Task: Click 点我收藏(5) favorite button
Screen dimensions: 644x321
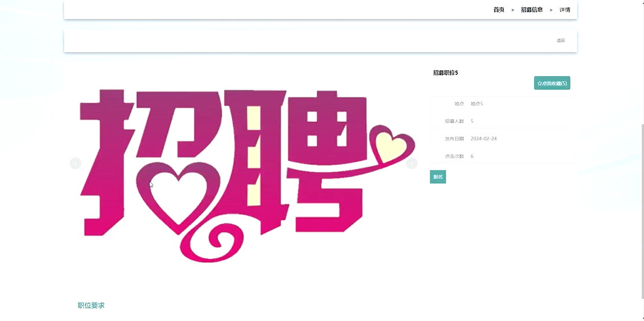Action: click(552, 83)
